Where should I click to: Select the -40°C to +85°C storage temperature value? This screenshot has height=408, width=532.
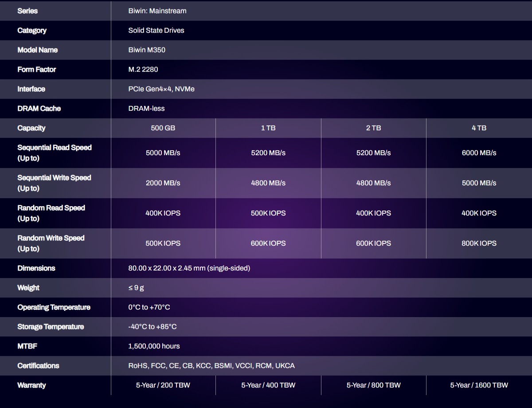[x=153, y=327]
